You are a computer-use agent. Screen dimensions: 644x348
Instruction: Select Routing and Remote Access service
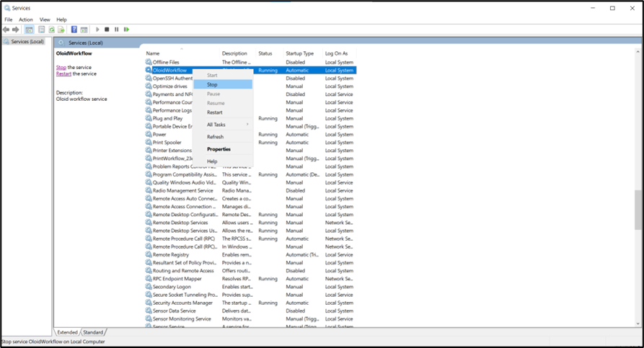click(250, 270)
